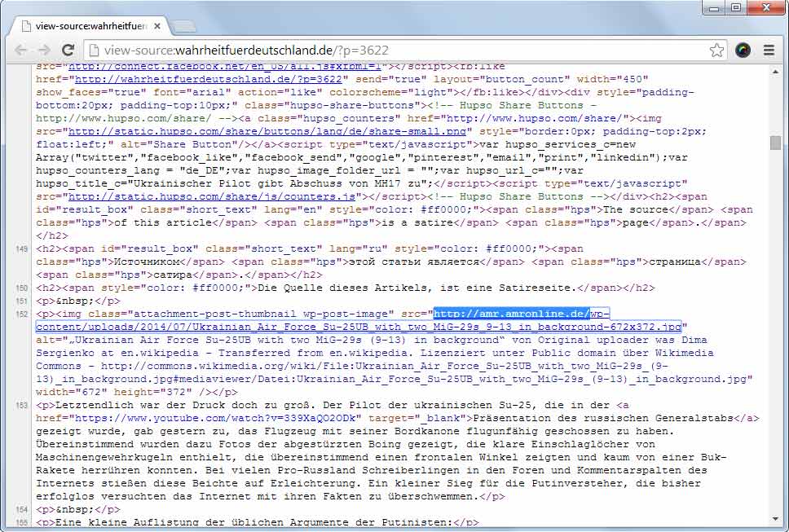The image size is (789, 532).
Task: Click the vertical scrollbar thumb
Action: pos(775,143)
